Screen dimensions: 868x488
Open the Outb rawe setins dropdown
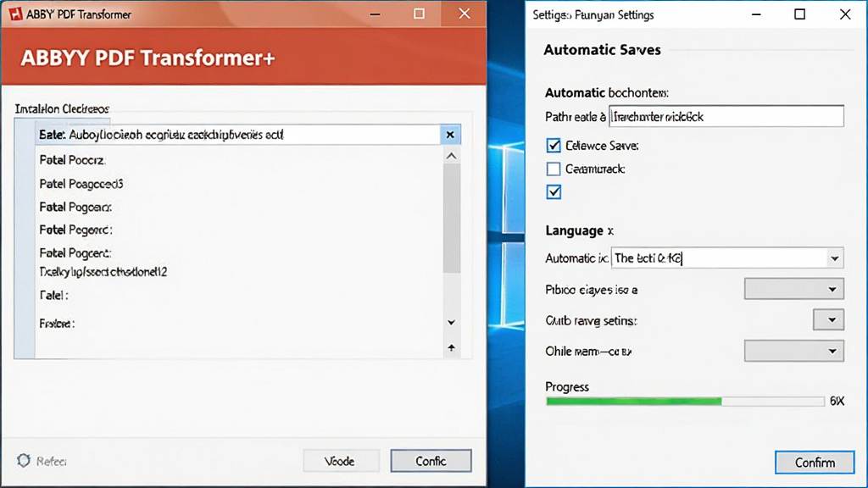(x=828, y=319)
